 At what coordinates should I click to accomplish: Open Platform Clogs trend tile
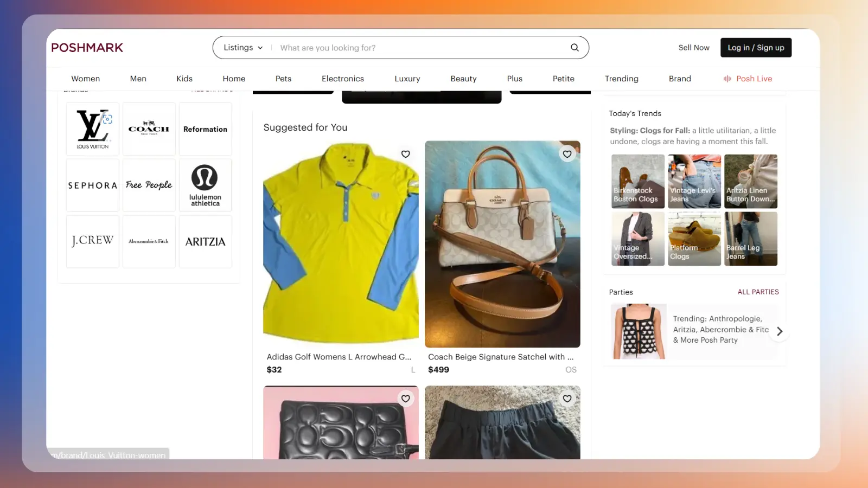pos(694,239)
